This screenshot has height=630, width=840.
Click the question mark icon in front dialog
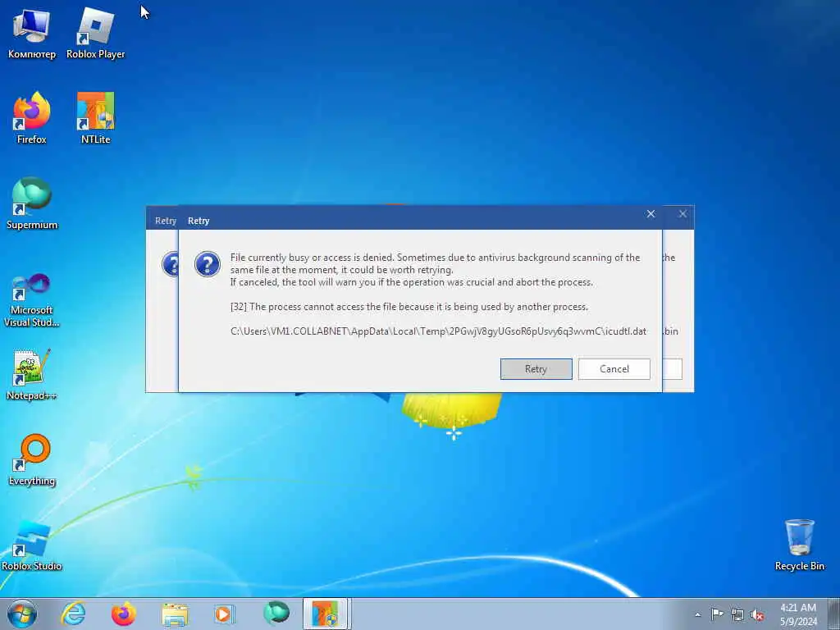coord(208,264)
